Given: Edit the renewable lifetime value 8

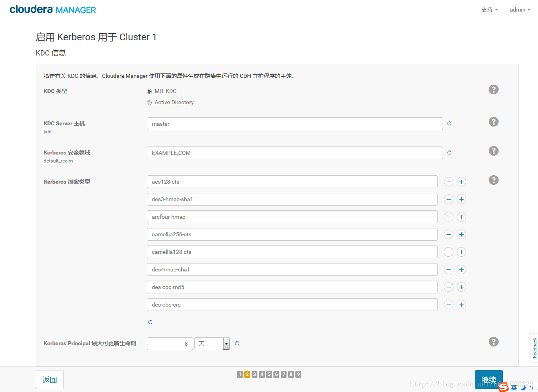Looking at the screenshot, I should pyautogui.click(x=170, y=344).
